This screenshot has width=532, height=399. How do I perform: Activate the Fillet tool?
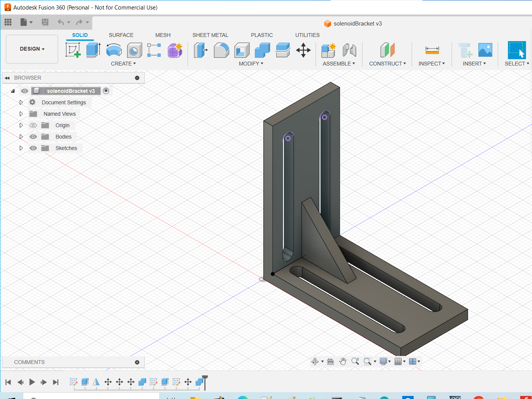[x=221, y=50]
